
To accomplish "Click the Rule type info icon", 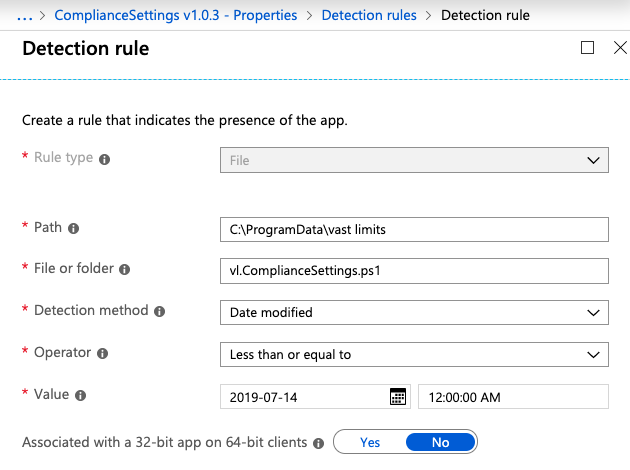I will coord(104,159).
